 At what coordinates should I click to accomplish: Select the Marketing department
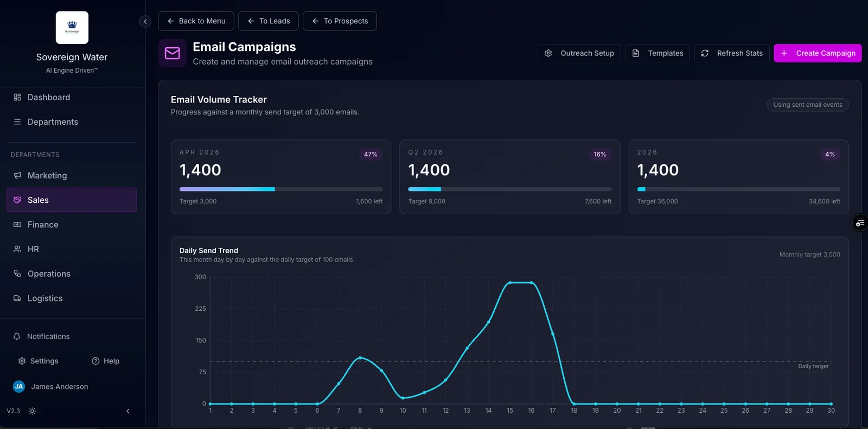click(x=47, y=176)
